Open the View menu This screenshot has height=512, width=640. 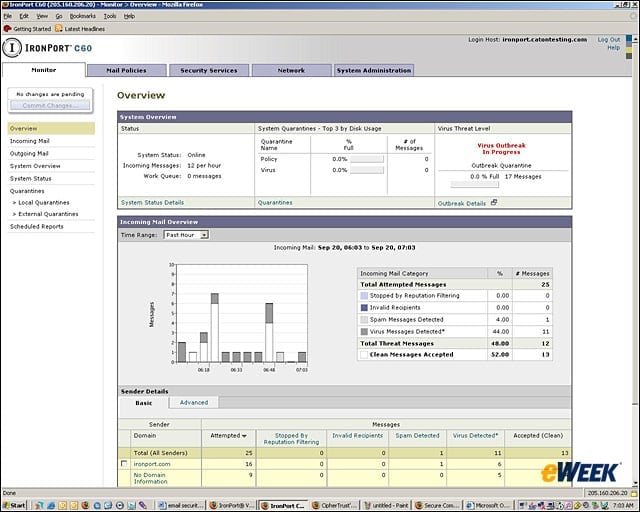point(42,16)
